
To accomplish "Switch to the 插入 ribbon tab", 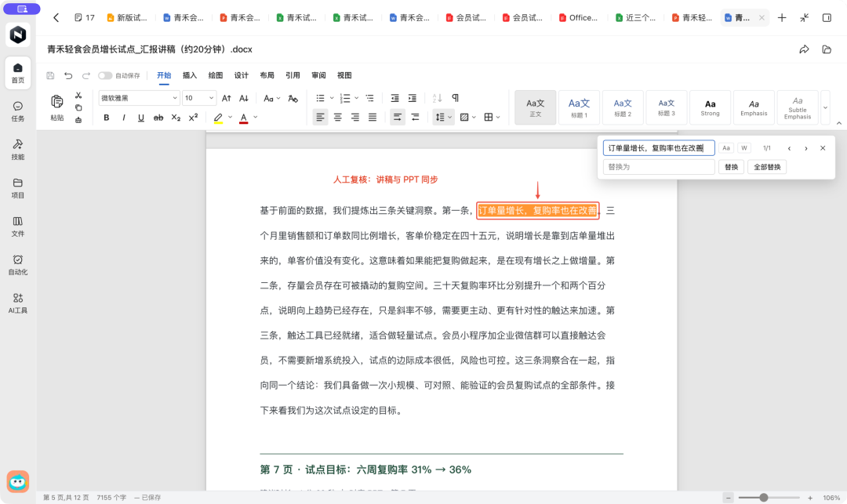I will coord(190,75).
